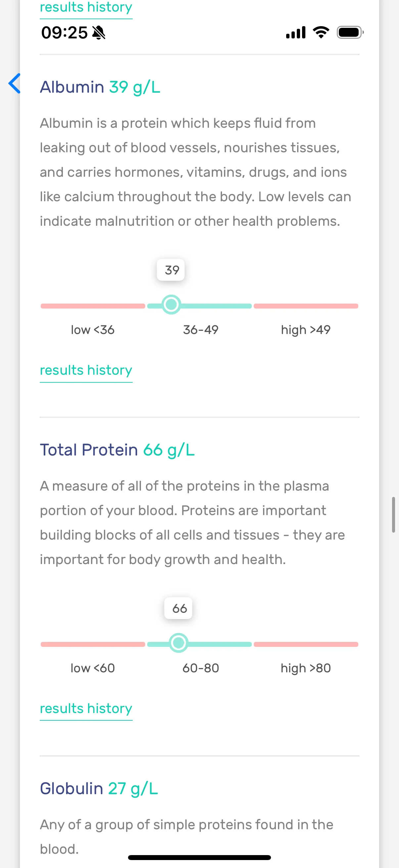
Task: Tap the blue back chevron
Action: coord(15,83)
